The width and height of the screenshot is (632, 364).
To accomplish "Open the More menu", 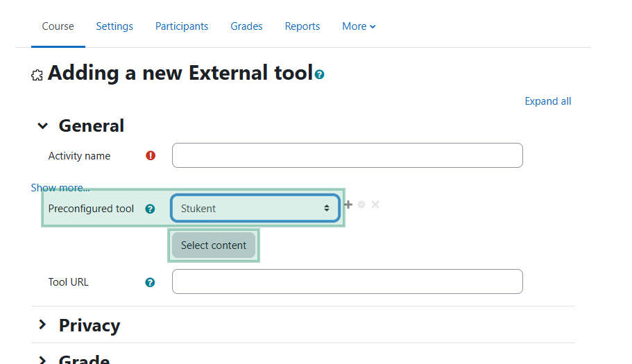I will 359,26.
